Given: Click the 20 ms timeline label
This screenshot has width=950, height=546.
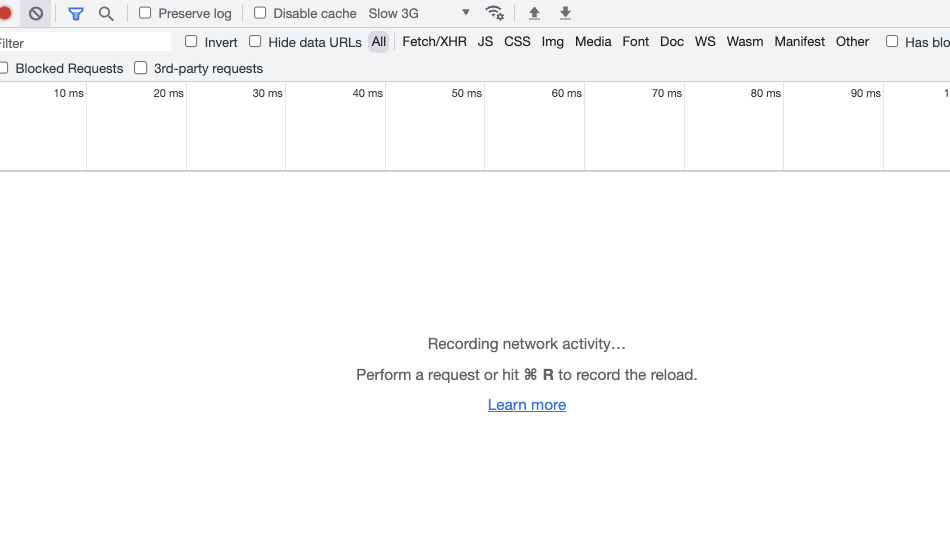Looking at the screenshot, I should click(x=168, y=93).
